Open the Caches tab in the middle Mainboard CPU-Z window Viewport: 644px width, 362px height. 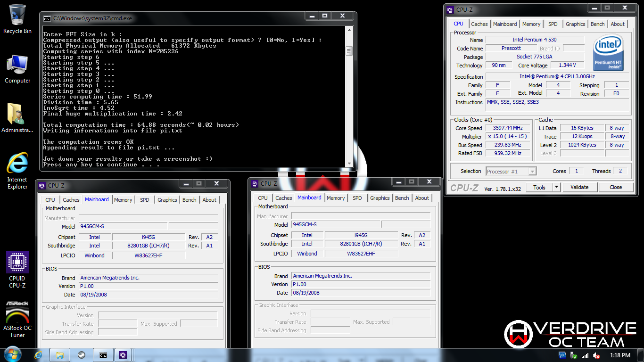point(284,198)
